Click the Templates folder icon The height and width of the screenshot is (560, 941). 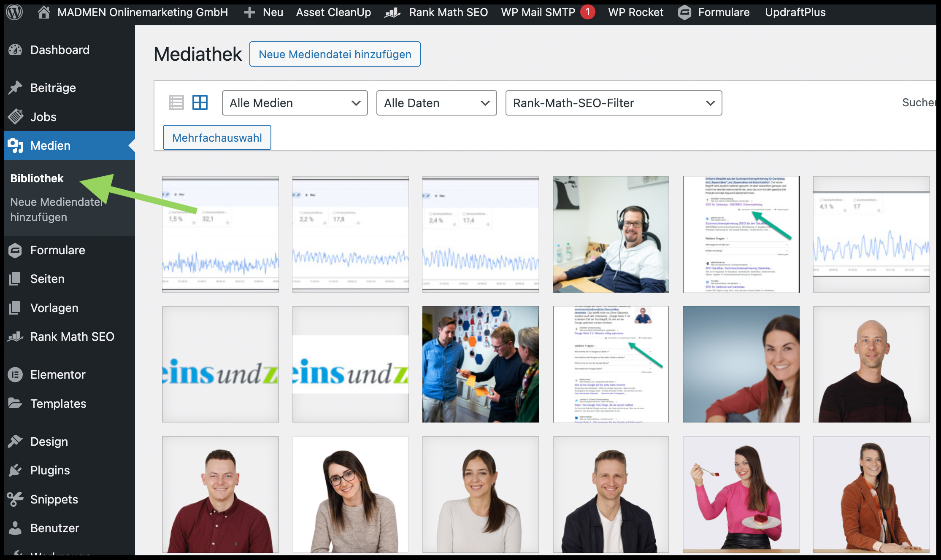tap(15, 403)
